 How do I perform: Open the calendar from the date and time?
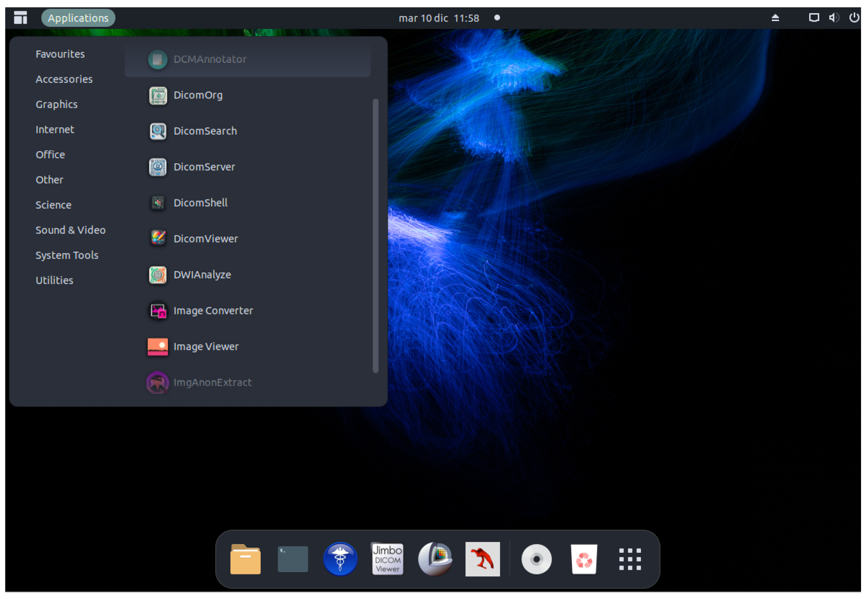click(439, 18)
